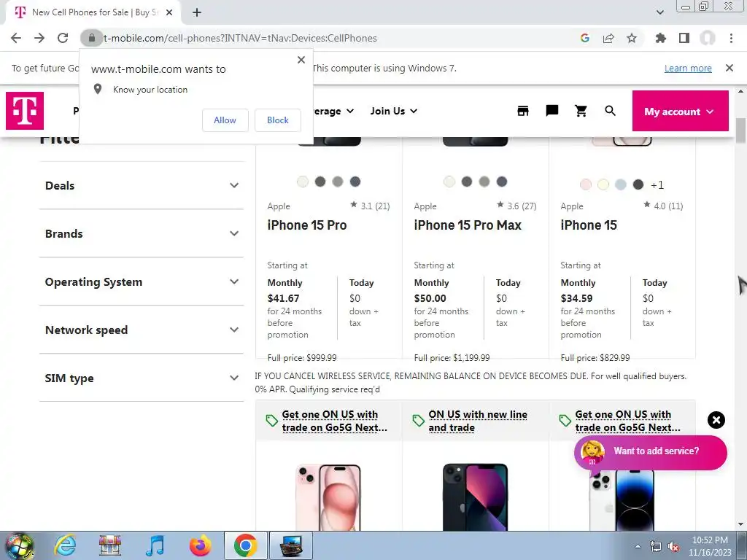Open the Windows Start button
This screenshot has width=747, height=560.
[x=19, y=545]
